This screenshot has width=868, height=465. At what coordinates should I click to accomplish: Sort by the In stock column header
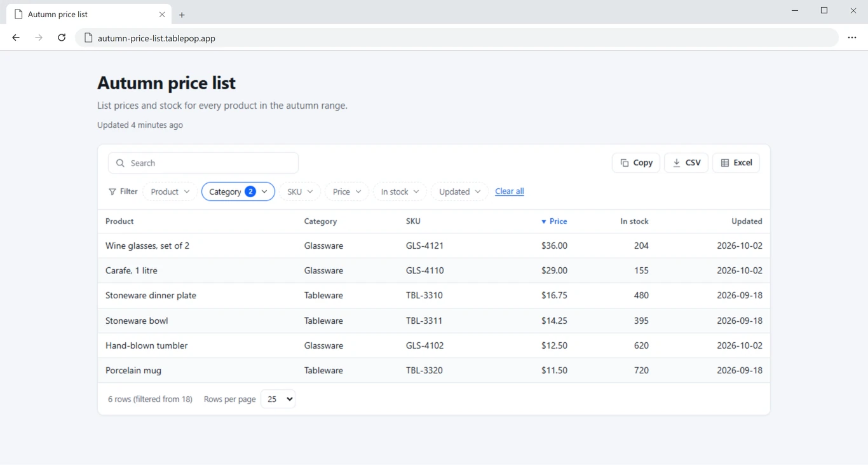(634, 221)
